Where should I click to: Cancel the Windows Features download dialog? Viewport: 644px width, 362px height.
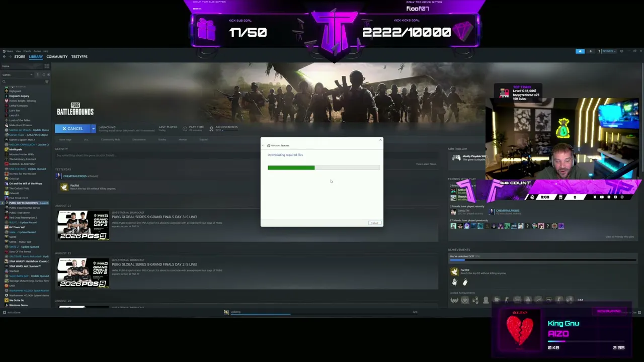(x=375, y=223)
